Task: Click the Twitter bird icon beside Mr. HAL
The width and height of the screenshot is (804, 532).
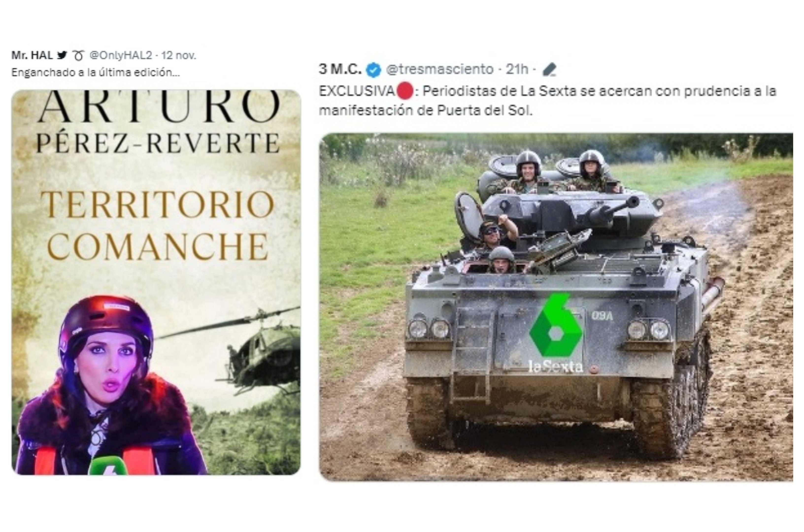Action: [62, 55]
